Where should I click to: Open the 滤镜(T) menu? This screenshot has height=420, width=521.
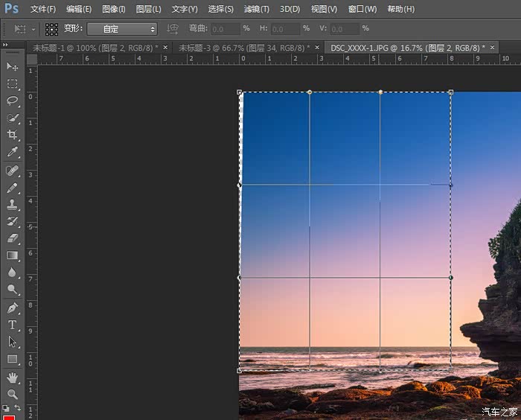(257, 9)
